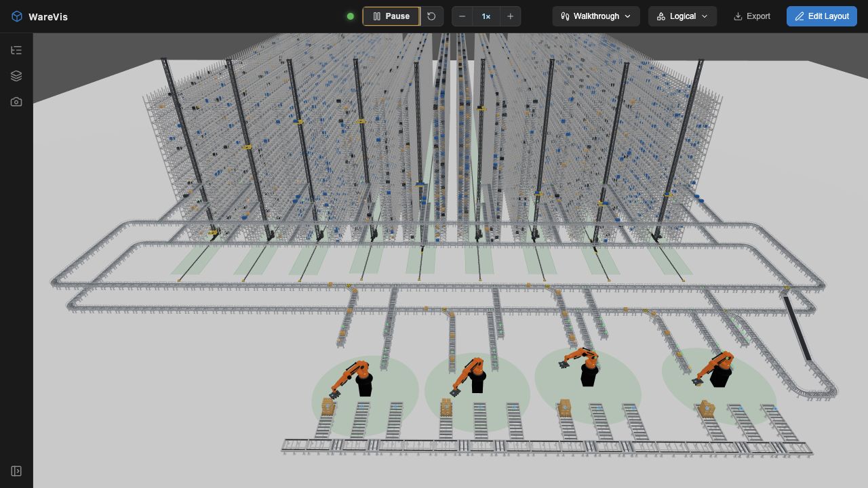Open the layers panel icon
The height and width of the screenshot is (488, 868).
[16, 76]
